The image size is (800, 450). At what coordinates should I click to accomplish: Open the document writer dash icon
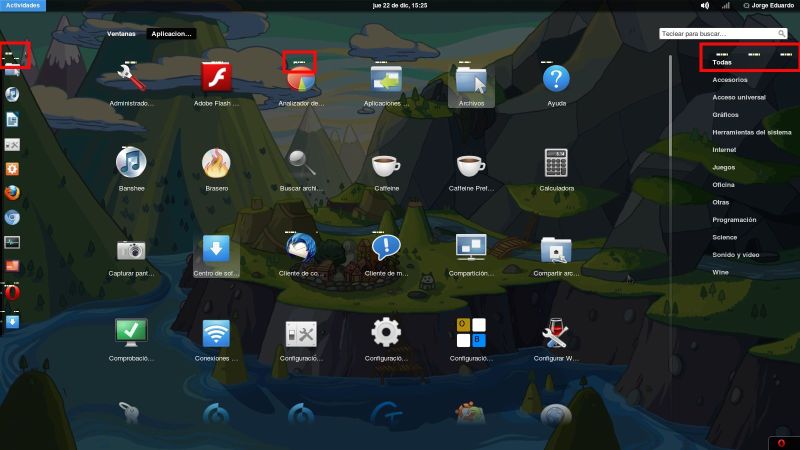click(x=12, y=119)
